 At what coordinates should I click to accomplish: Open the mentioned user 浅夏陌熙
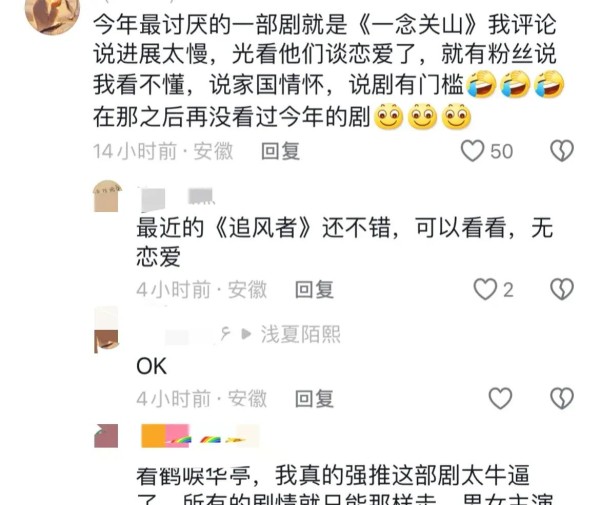[301, 334]
